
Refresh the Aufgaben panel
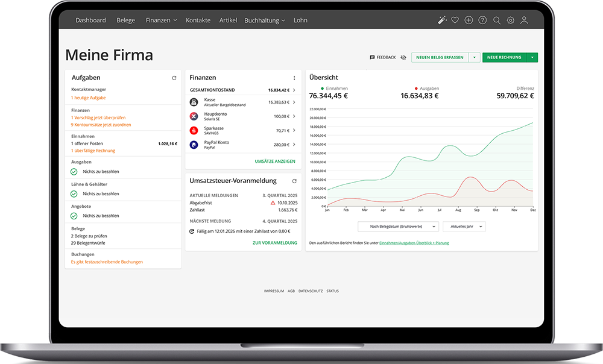click(174, 78)
